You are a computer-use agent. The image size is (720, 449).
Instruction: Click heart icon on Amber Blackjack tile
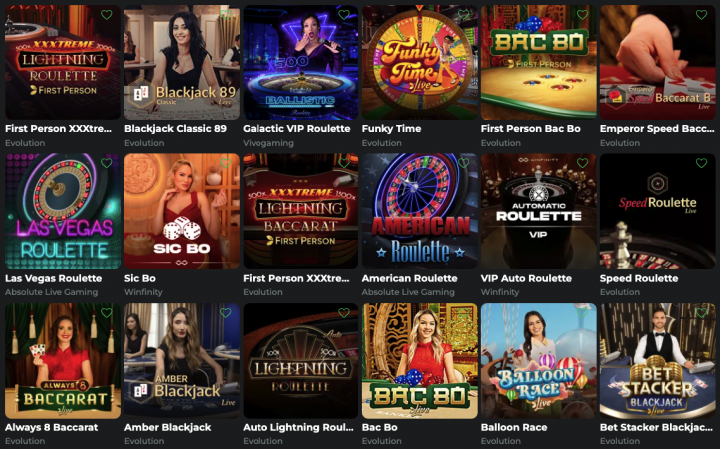click(225, 313)
